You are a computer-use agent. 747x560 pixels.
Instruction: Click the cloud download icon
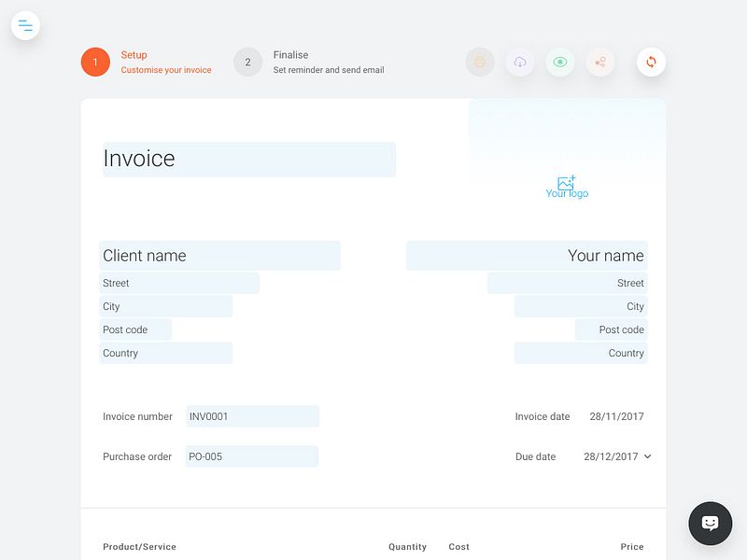coord(520,62)
